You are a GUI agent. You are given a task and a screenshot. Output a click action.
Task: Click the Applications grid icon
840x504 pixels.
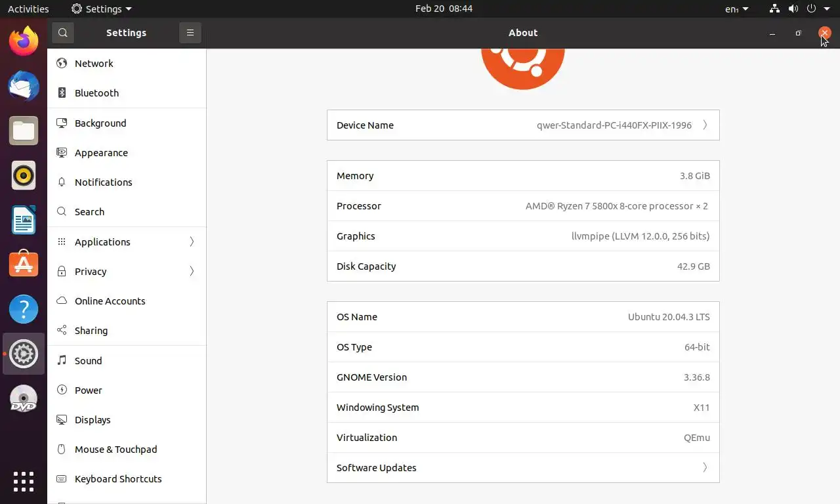tap(62, 242)
